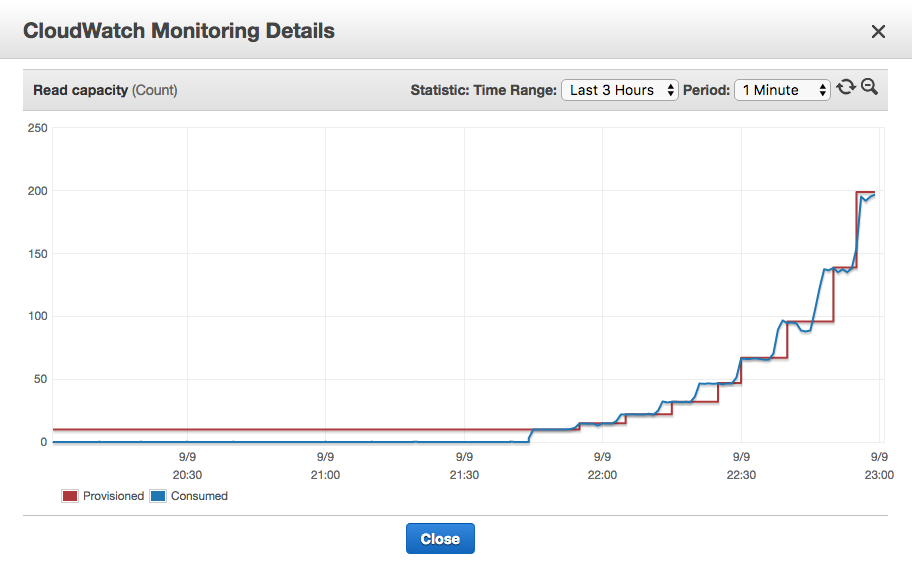Refresh the CloudWatch graph

[846, 88]
